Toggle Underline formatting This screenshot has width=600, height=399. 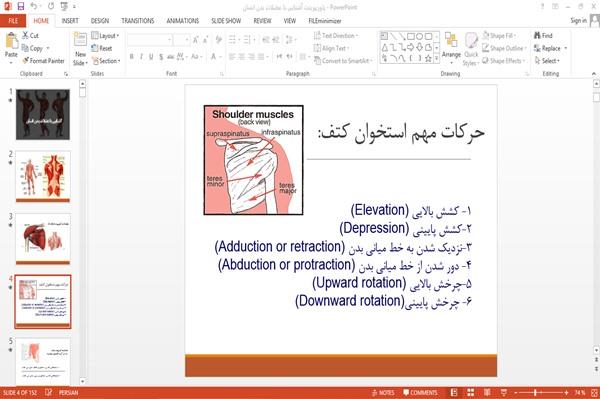pyautogui.click(x=151, y=57)
